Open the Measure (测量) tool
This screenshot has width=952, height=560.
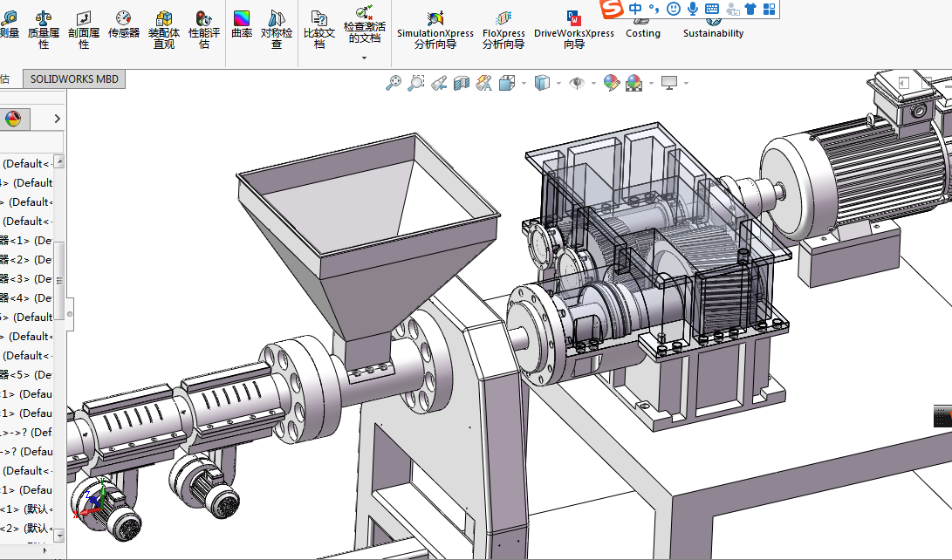coord(10,25)
